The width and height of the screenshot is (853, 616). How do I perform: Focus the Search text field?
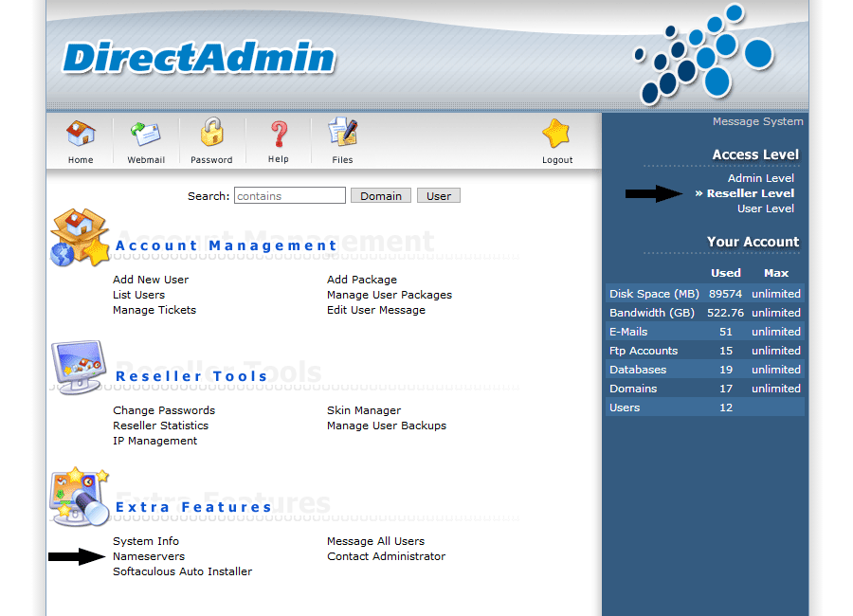tap(290, 195)
